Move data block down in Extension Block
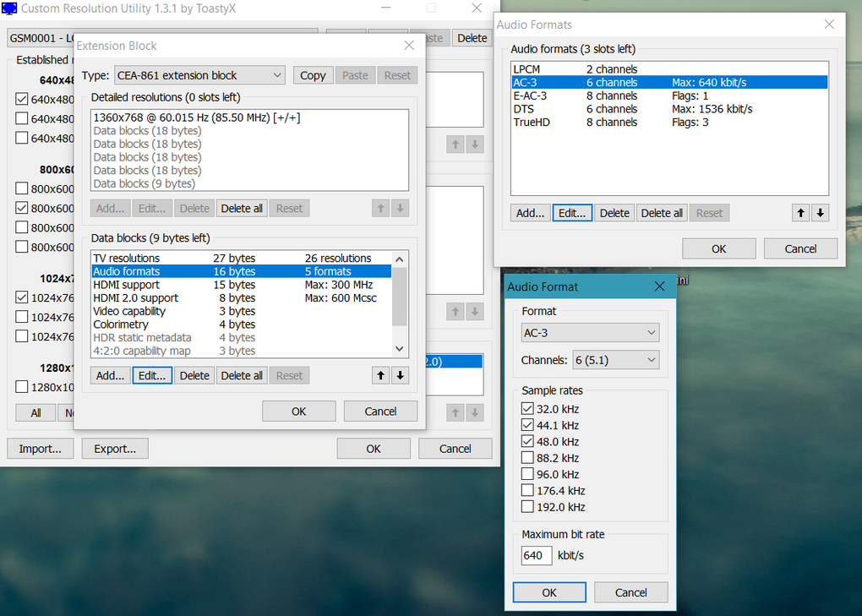Image resolution: width=862 pixels, height=616 pixels. click(401, 375)
